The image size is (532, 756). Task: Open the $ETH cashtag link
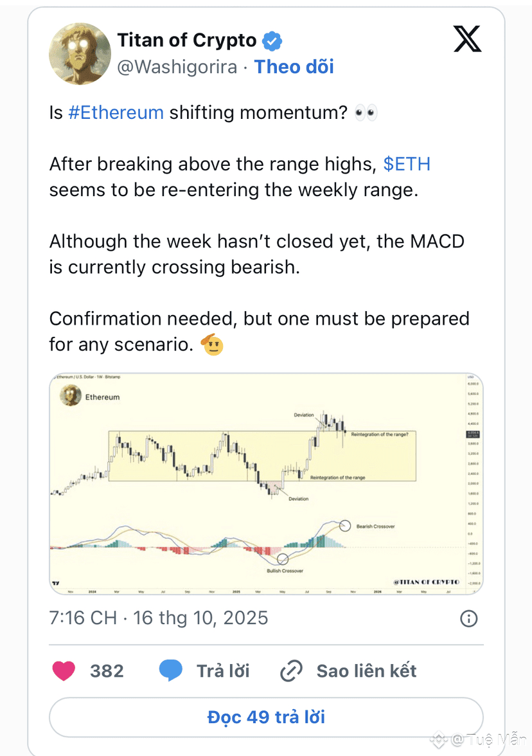407,164
